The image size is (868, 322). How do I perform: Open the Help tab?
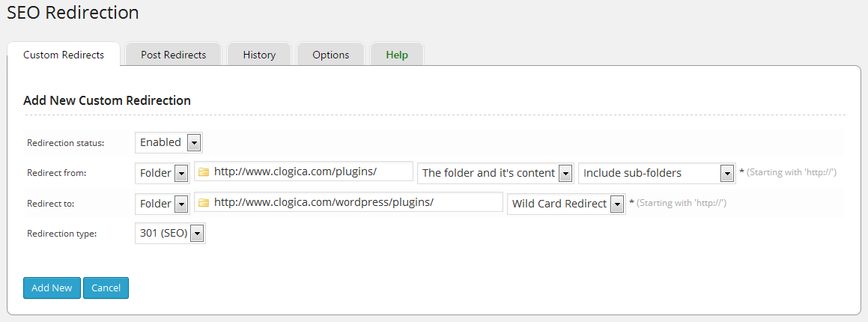coord(397,55)
